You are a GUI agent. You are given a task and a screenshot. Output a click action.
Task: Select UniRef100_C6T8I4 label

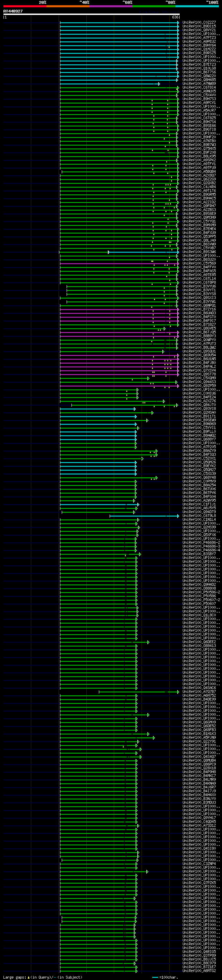[199, 88]
